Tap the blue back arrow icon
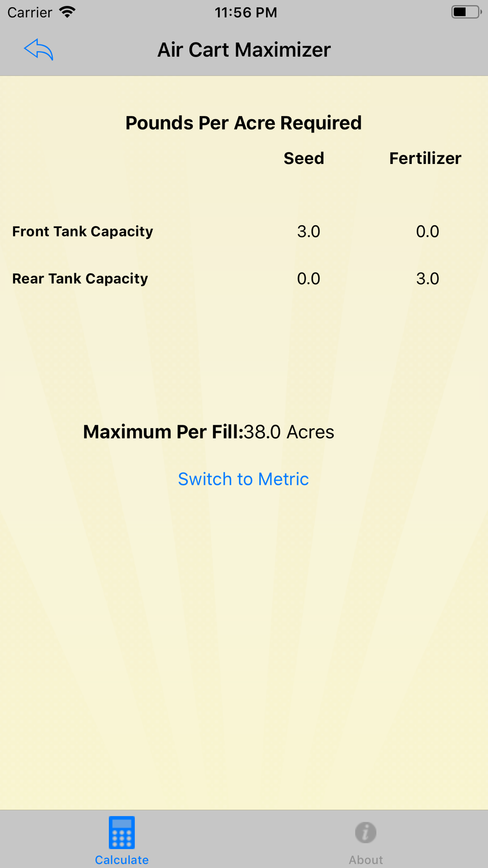The image size is (488, 868). pyautogui.click(x=39, y=49)
